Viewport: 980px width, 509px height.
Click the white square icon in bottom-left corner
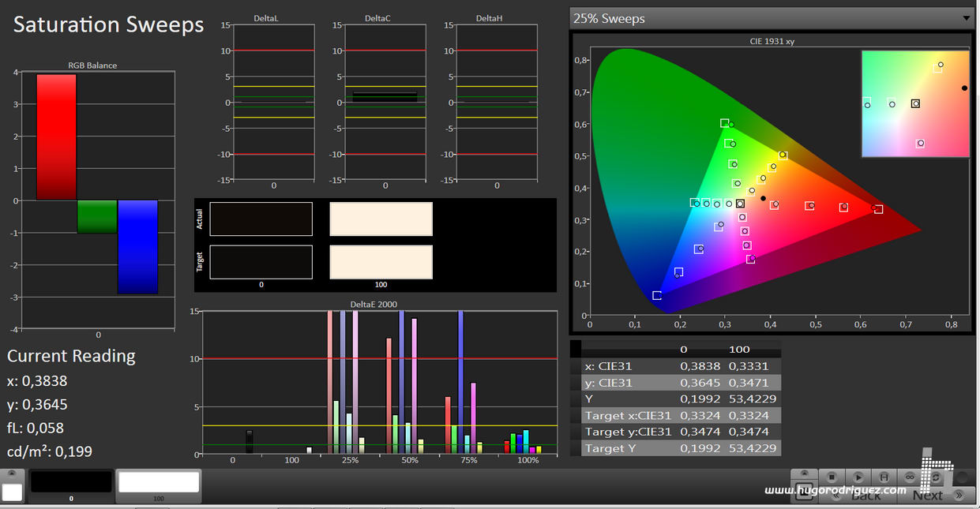(13, 492)
